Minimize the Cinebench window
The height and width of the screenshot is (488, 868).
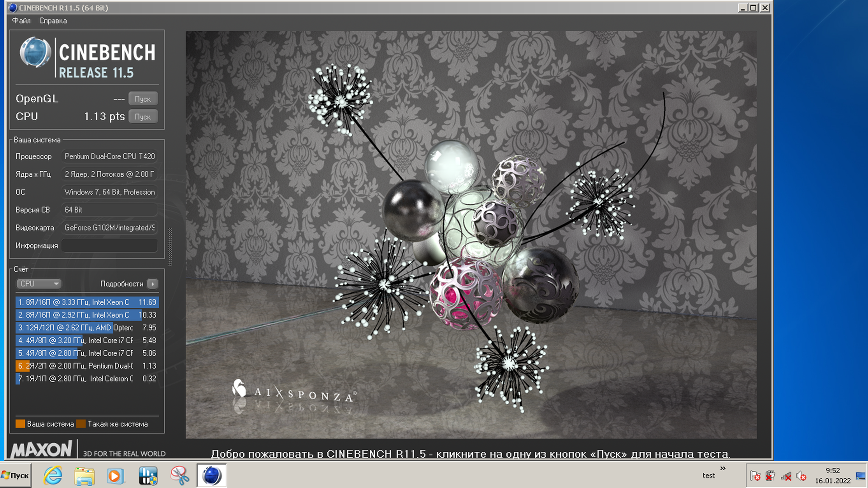click(743, 8)
